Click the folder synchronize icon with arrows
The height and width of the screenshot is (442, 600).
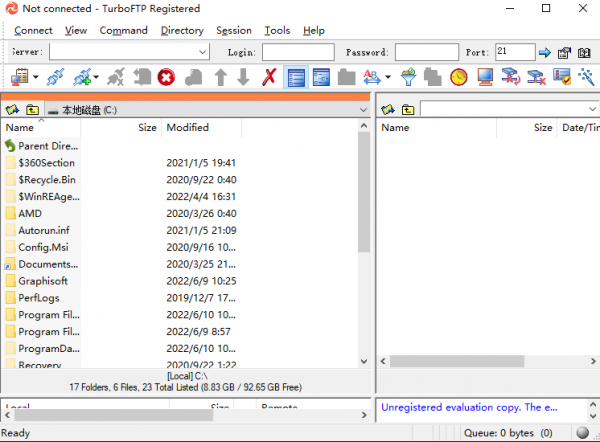point(510,77)
